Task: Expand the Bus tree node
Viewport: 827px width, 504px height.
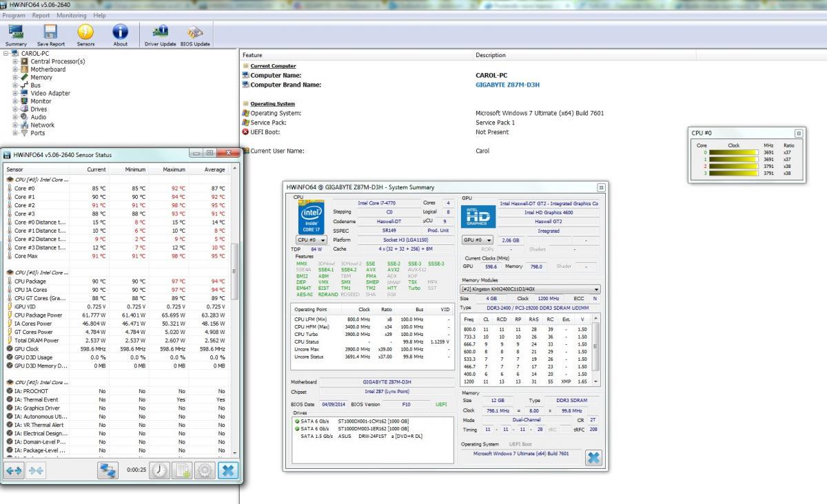Action: click(x=15, y=85)
